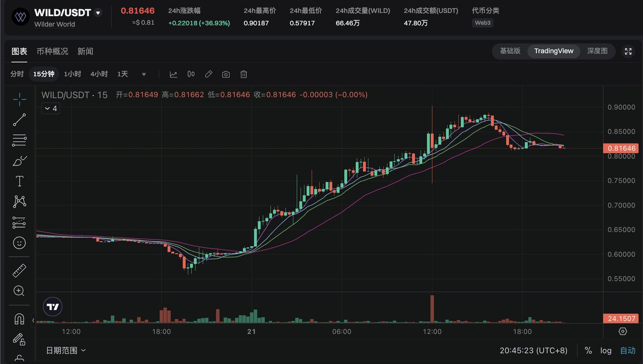This screenshot has width=643, height=364.
Task: Choose the 1天 interval
Action: pyautogui.click(x=123, y=74)
